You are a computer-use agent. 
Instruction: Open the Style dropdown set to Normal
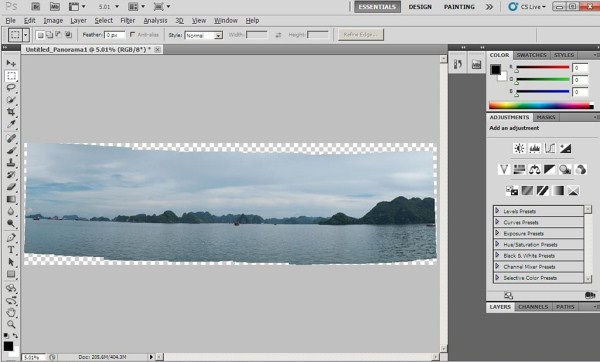tap(204, 35)
